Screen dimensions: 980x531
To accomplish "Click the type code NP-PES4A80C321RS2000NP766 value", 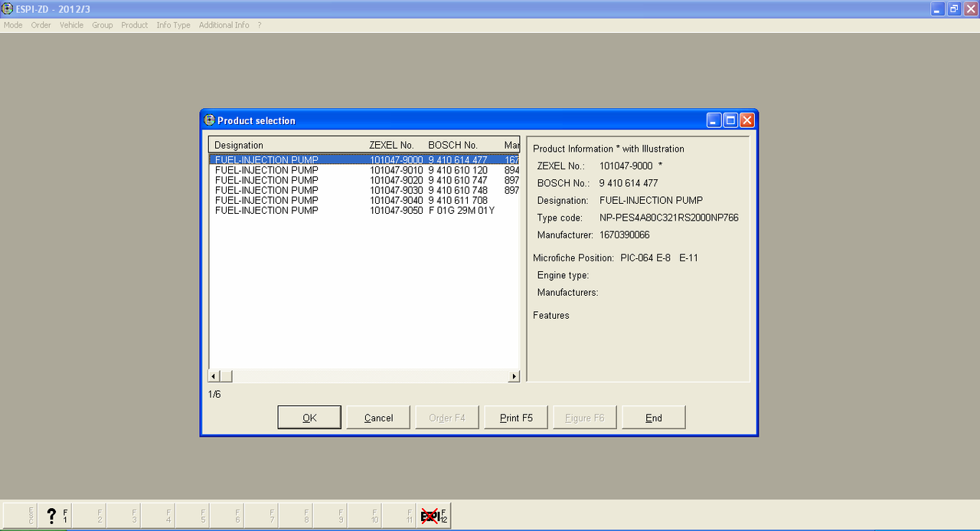I will (669, 218).
